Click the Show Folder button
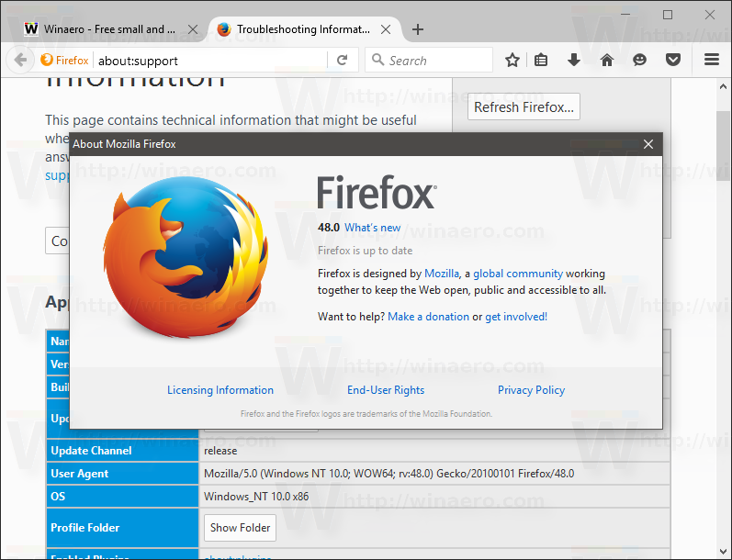 click(x=240, y=528)
